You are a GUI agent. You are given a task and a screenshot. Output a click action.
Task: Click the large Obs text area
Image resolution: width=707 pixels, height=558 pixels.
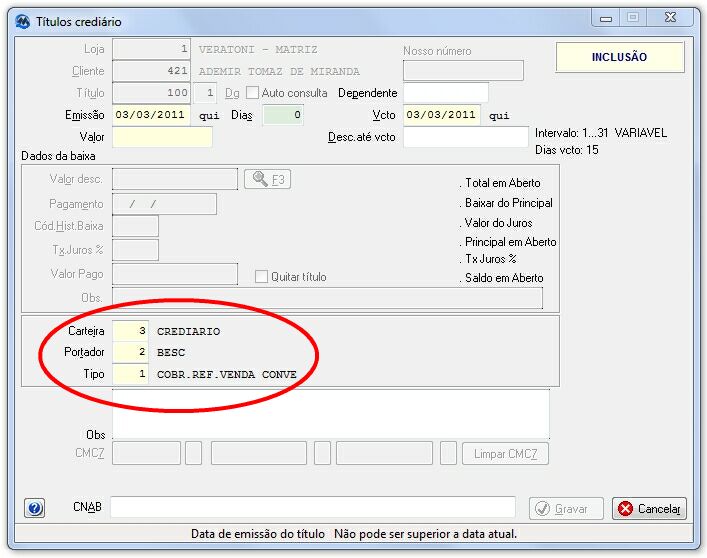point(331,413)
